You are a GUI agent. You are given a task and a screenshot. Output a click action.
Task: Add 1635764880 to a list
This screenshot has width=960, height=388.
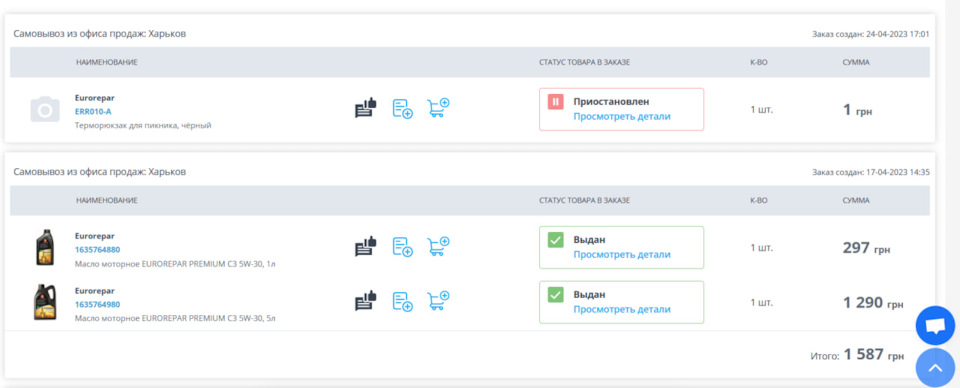point(402,247)
